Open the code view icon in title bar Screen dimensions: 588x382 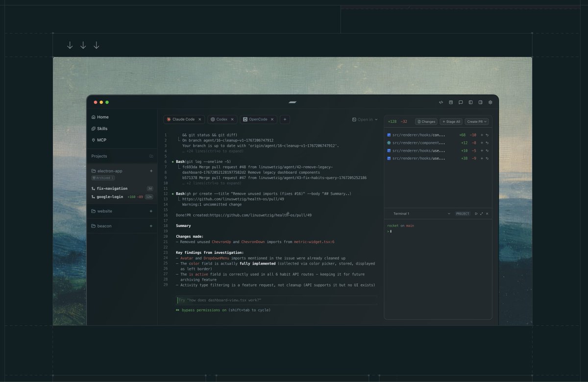coord(441,102)
